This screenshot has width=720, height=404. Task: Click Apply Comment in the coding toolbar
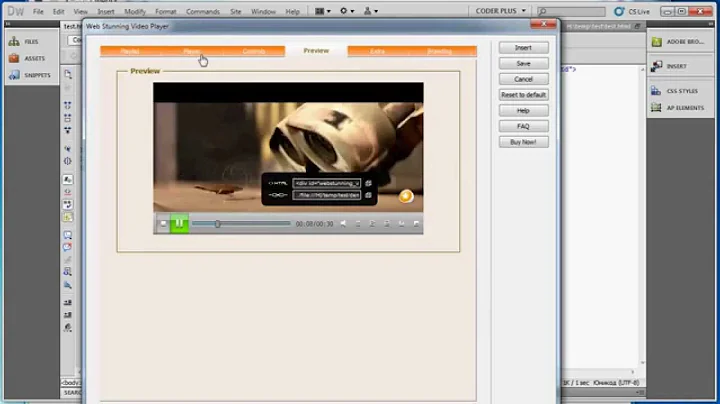tap(68, 235)
